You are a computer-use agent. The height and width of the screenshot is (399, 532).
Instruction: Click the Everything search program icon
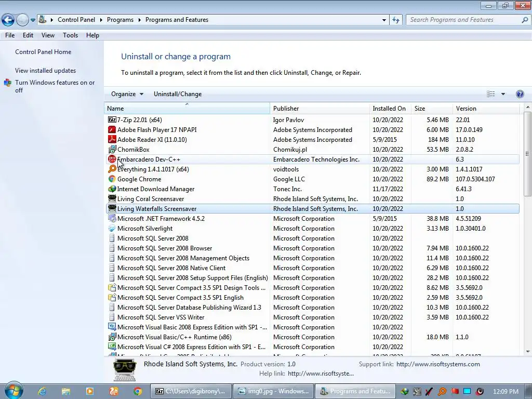[x=112, y=169]
